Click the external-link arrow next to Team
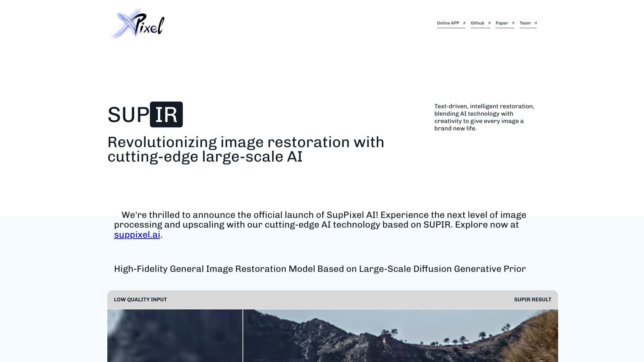 [535, 23]
